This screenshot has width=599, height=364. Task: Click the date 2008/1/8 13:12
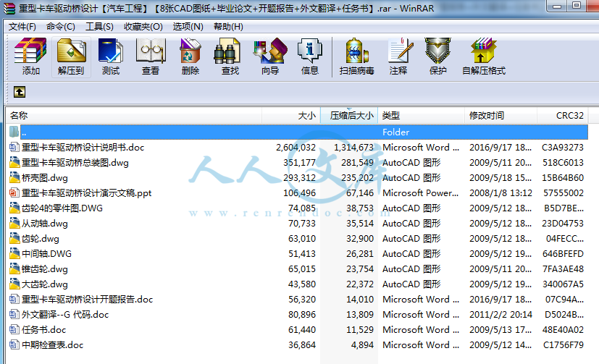click(x=500, y=193)
